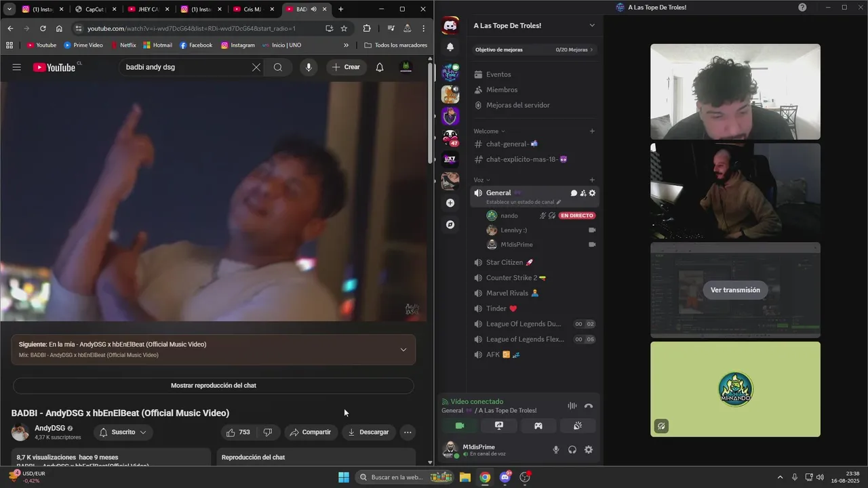The width and height of the screenshot is (868, 488).
Task: Collapse the Welcome channel category
Action: coord(489,131)
